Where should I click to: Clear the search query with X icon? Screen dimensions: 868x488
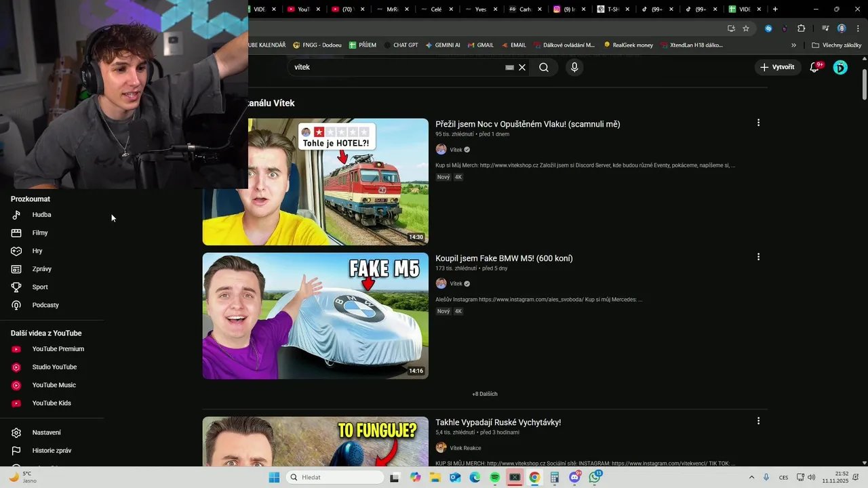pos(522,67)
